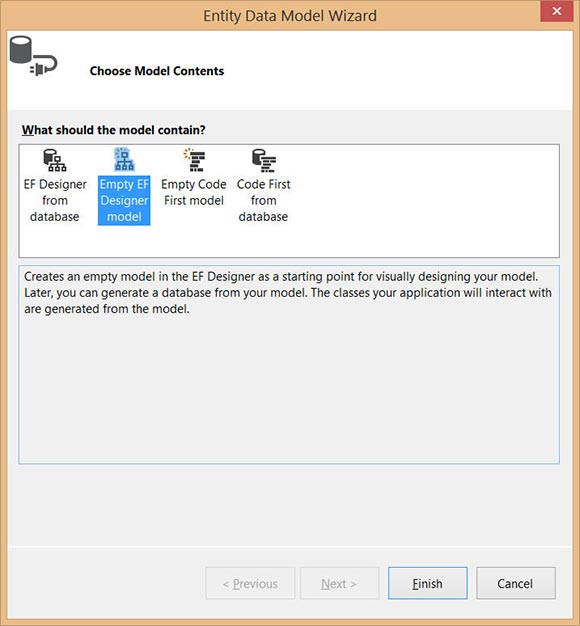
Task: Click the blank area below the description
Action: pos(289,505)
